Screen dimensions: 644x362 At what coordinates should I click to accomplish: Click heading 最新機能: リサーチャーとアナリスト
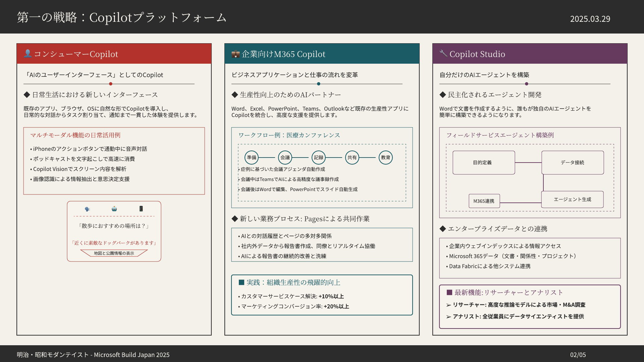pos(505,293)
